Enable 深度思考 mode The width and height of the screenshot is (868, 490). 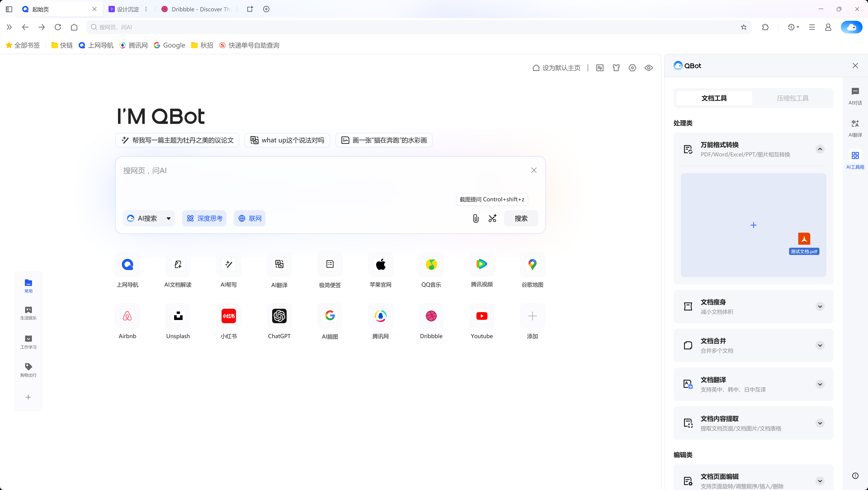(x=204, y=218)
